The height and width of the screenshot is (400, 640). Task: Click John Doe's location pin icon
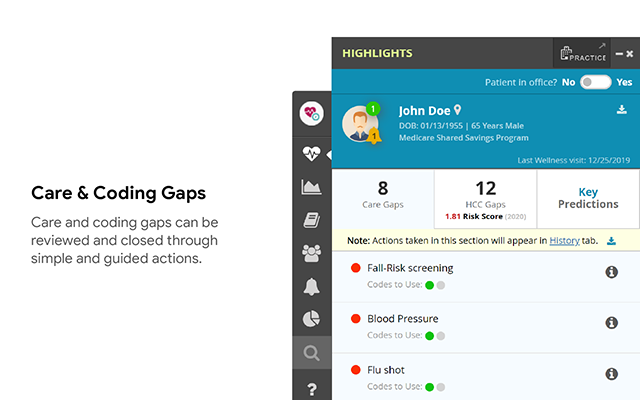458,110
